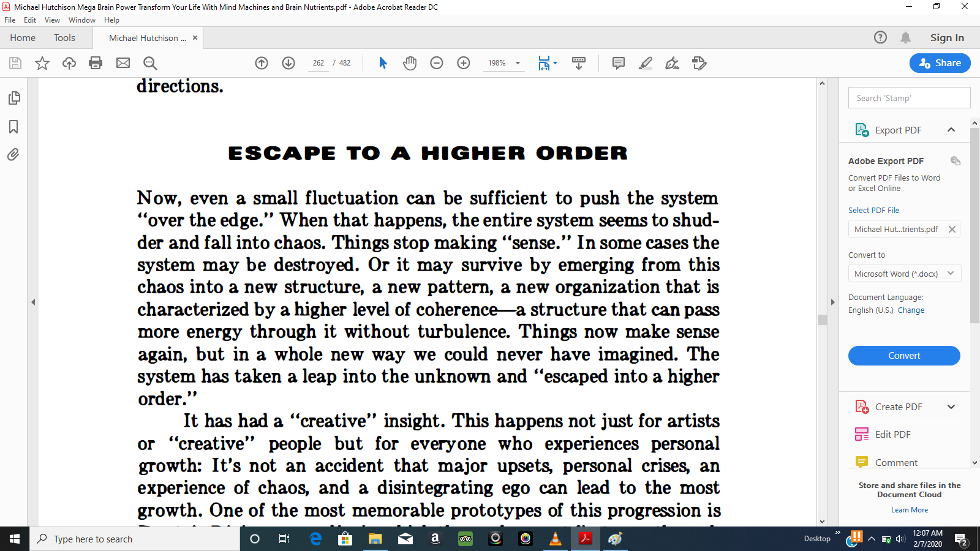Open Microsoft Edge from the taskbar
The width and height of the screenshot is (980, 551).
click(315, 539)
